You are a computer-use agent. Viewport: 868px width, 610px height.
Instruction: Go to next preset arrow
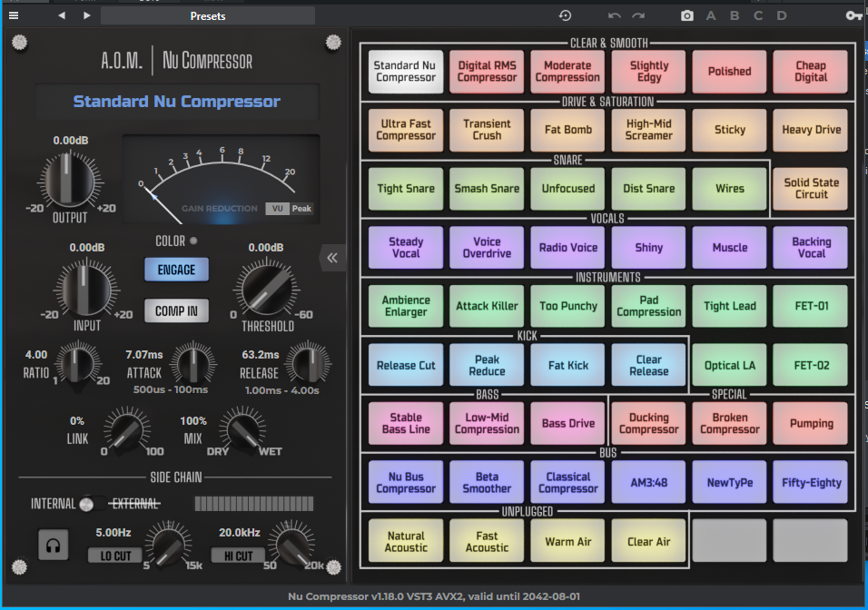pos(87,15)
